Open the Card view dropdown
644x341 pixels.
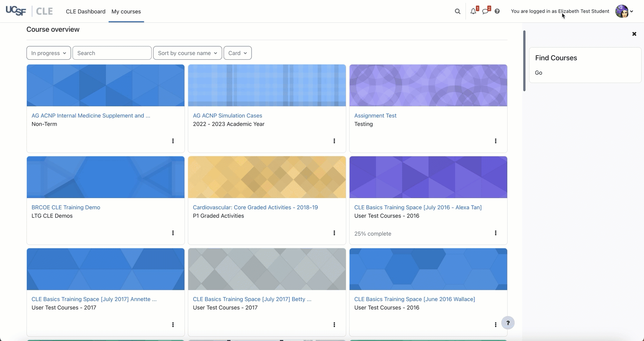point(237,53)
